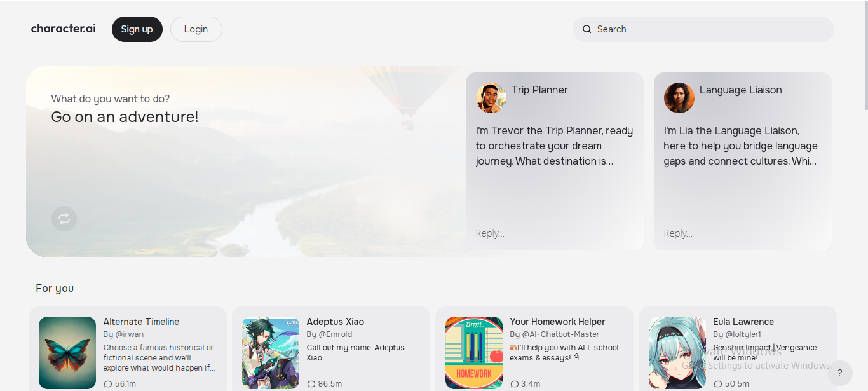Click chat count icon showing 86.5m
868x391 pixels.
click(x=311, y=384)
